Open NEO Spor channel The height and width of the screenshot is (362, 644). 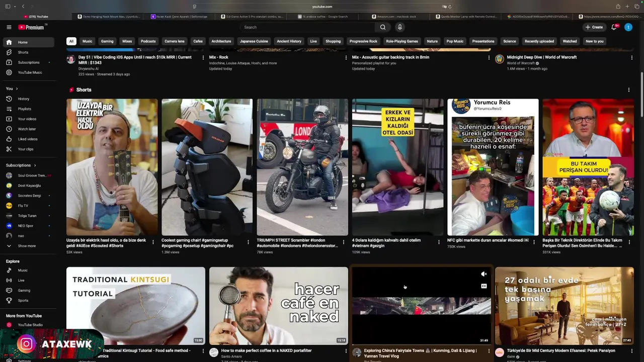pyautogui.click(x=29, y=226)
